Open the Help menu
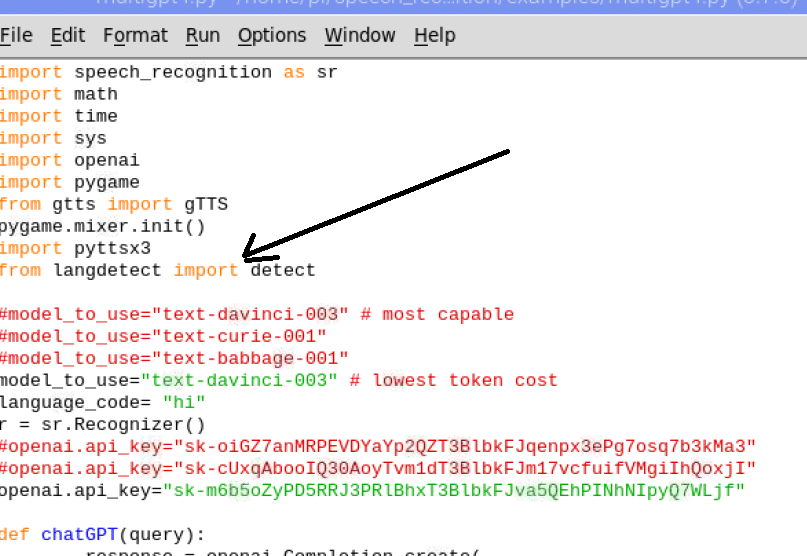Image resolution: width=807 pixels, height=556 pixels. pos(434,36)
